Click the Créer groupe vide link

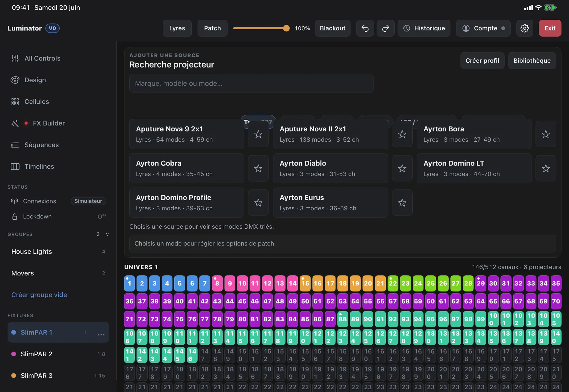(39, 295)
